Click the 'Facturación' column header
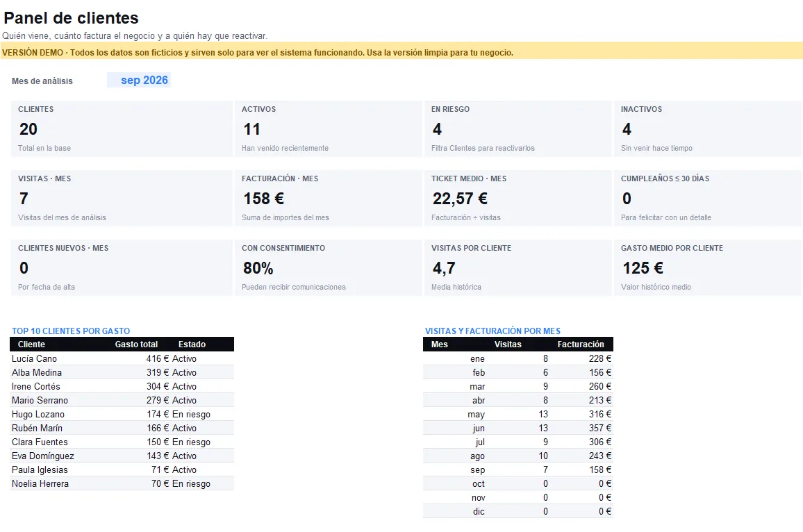Viewport: 803px width, 532px height. coord(581,344)
